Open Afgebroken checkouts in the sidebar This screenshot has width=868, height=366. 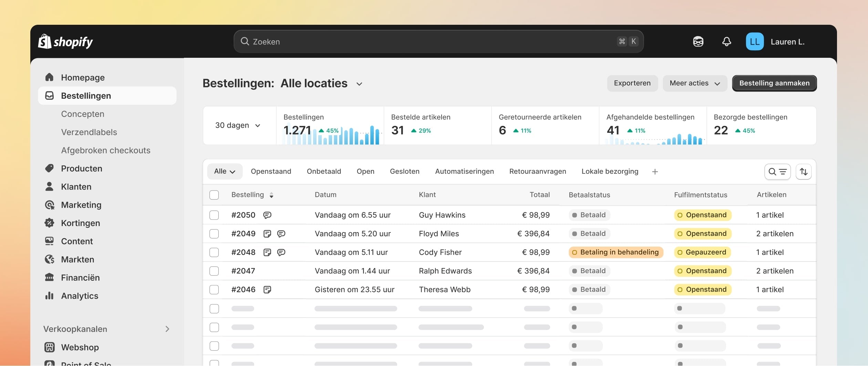105,150
